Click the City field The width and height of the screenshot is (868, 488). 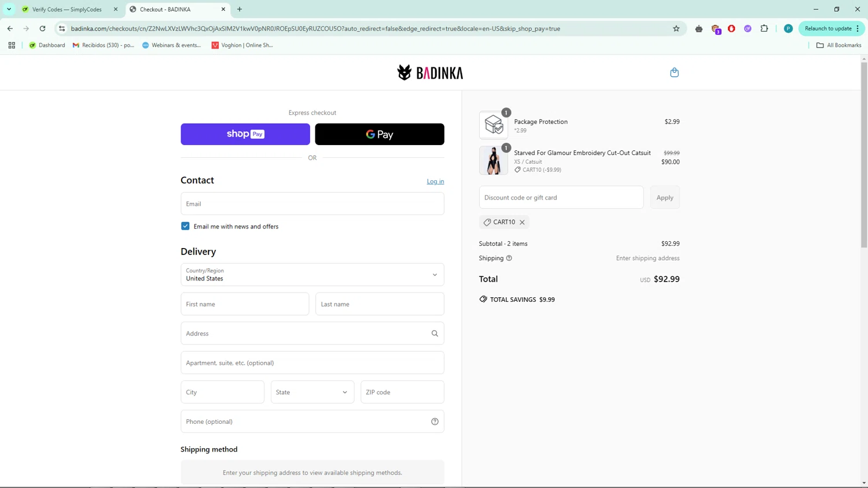tap(222, 392)
